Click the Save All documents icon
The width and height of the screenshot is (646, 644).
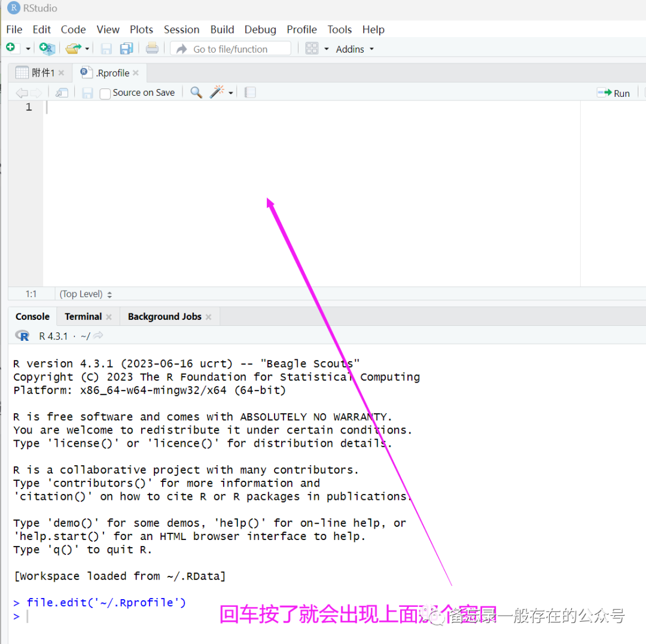pos(126,48)
